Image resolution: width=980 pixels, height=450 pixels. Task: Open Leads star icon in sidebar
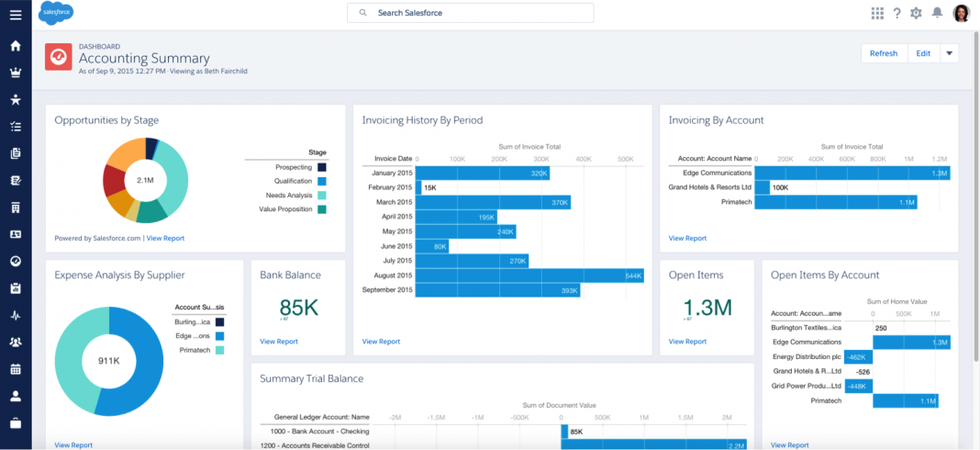pyautogui.click(x=16, y=99)
